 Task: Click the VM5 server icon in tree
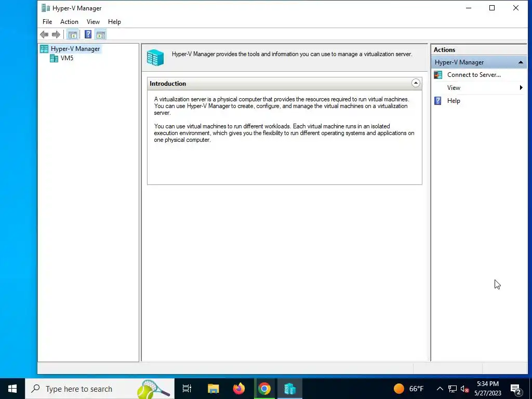[x=54, y=58]
